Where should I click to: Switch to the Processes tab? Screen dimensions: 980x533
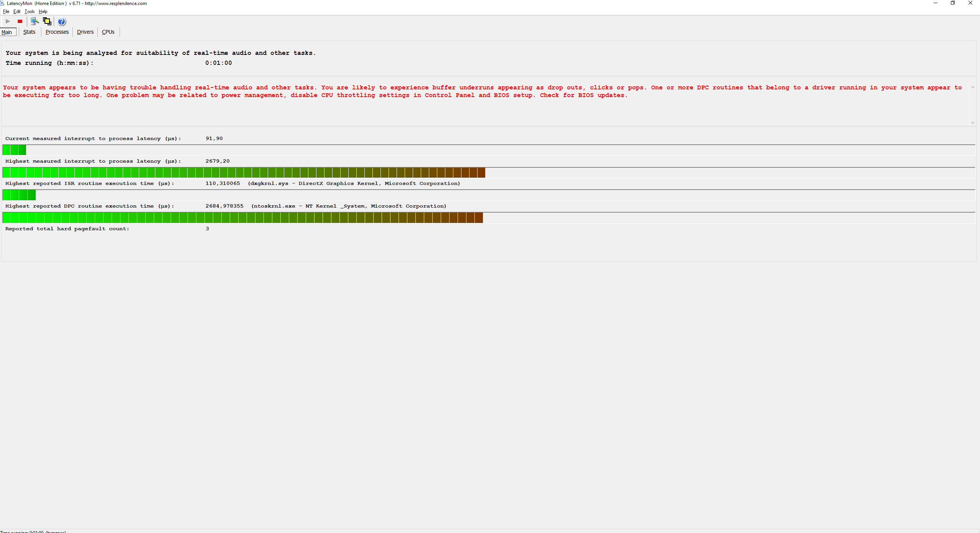click(x=57, y=32)
